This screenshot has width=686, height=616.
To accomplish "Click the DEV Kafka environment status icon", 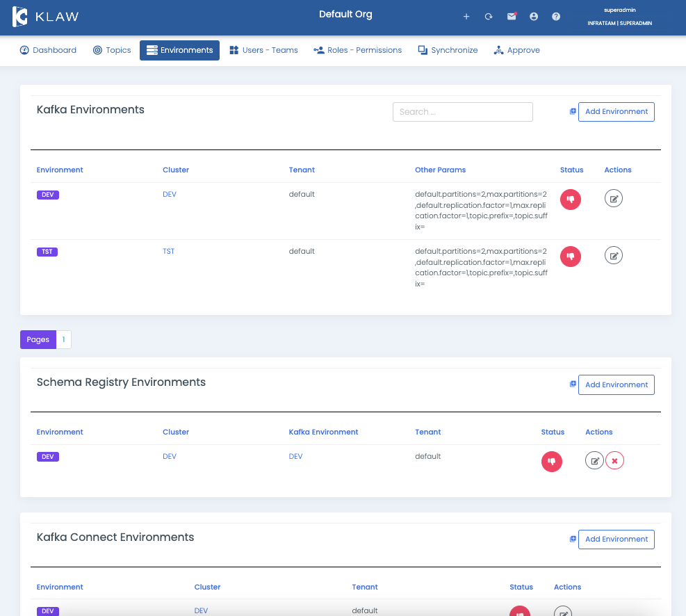I will click(570, 199).
